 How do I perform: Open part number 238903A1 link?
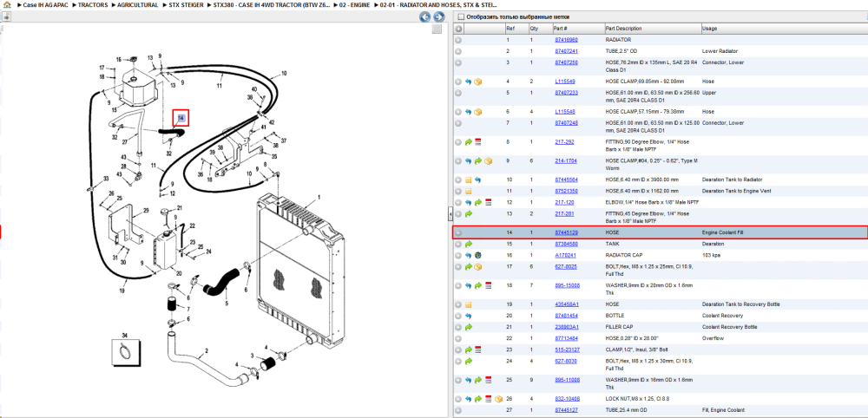(566, 327)
